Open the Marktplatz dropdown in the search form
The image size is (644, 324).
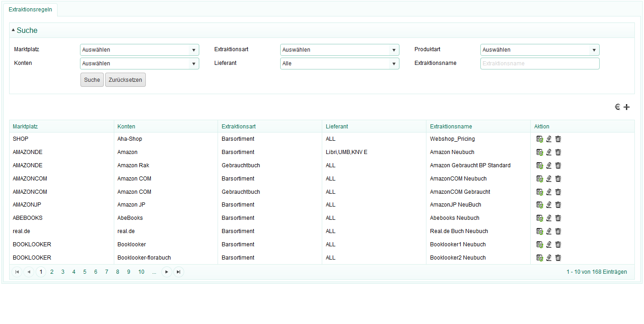[x=139, y=50]
